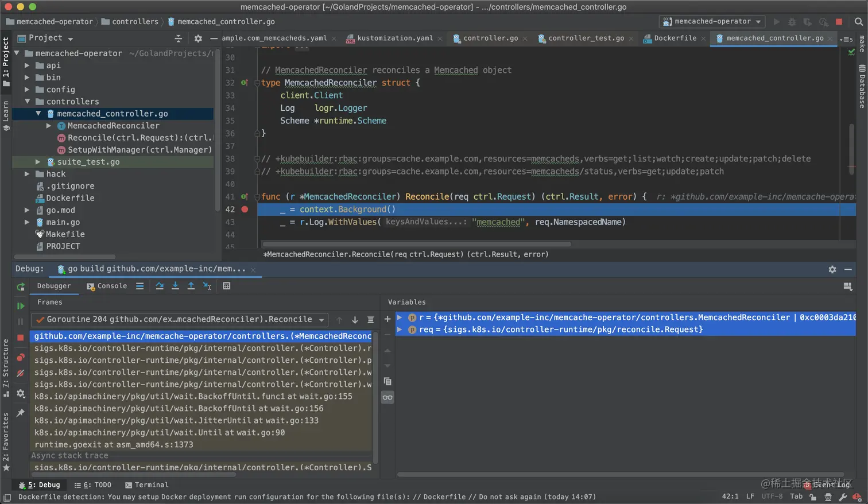Viewport: 868px width, 504px height.
Task: Toggle the breakpoint on line 42
Action: tap(245, 210)
